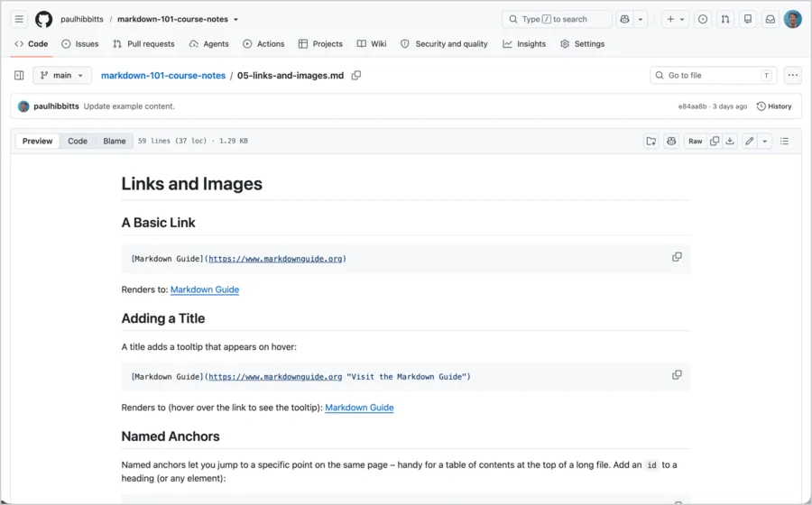The height and width of the screenshot is (505, 812).
Task: Open the more file actions ellipsis
Action: [x=793, y=76]
